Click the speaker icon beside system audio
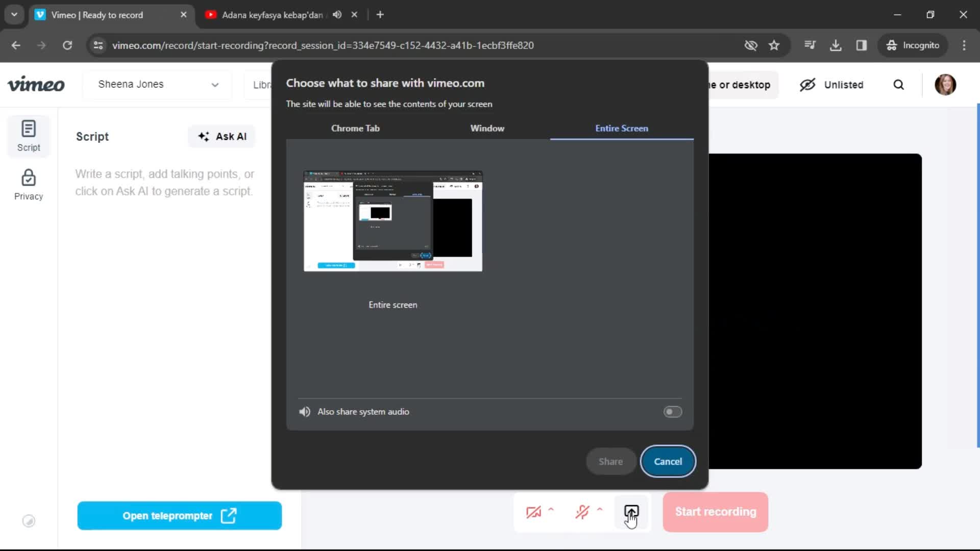Image resolution: width=980 pixels, height=551 pixels. coord(305,412)
